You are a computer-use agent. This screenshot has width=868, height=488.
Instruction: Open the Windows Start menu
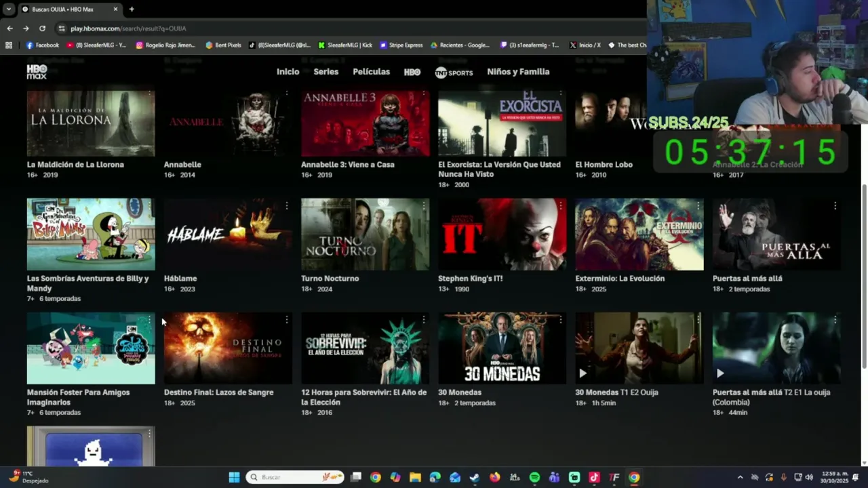click(234, 477)
